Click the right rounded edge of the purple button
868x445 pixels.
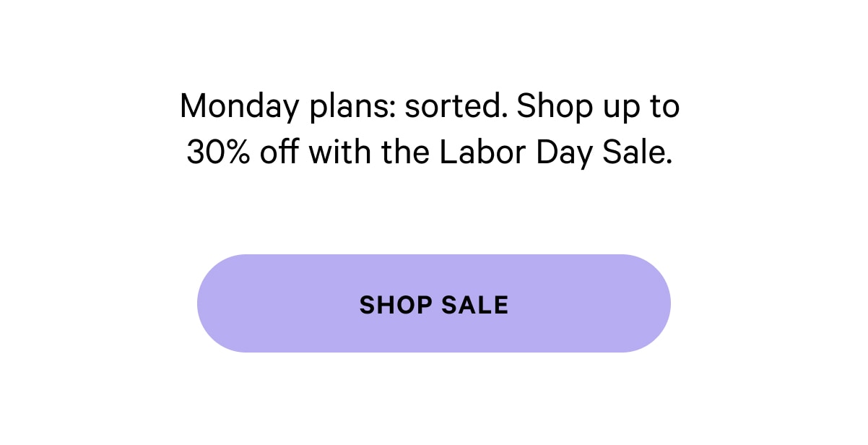(651, 303)
